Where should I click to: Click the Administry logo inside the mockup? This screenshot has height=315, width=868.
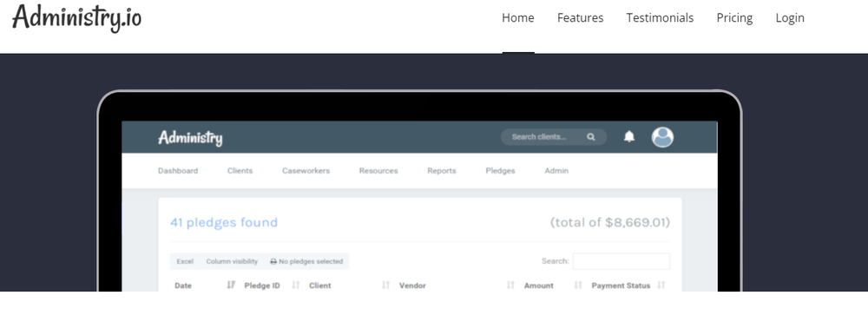[x=190, y=137]
